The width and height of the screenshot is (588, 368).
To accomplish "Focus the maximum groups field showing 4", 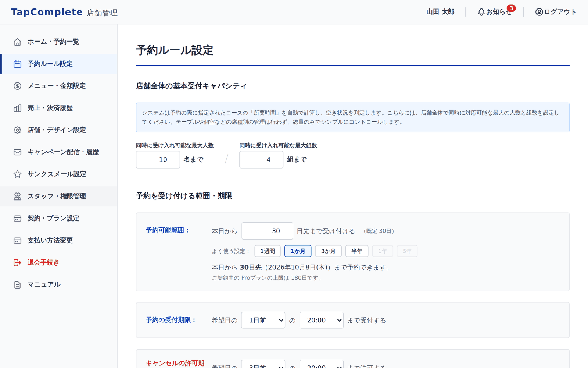I will pyautogui.click(x=261, y=160).
